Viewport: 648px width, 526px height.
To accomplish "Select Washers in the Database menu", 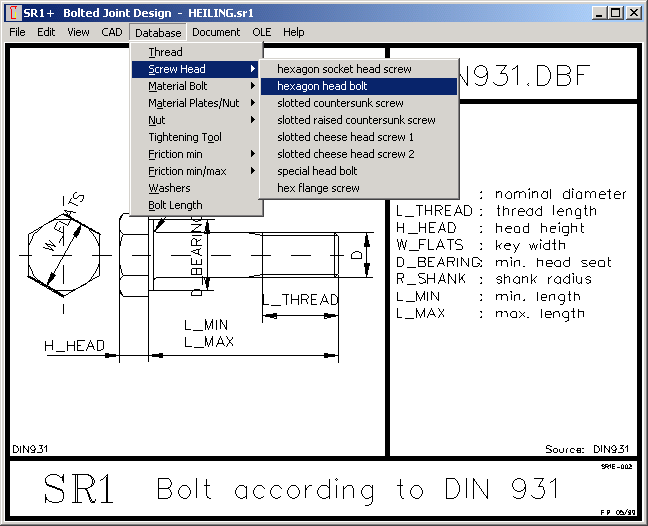I will pos(169,188).
